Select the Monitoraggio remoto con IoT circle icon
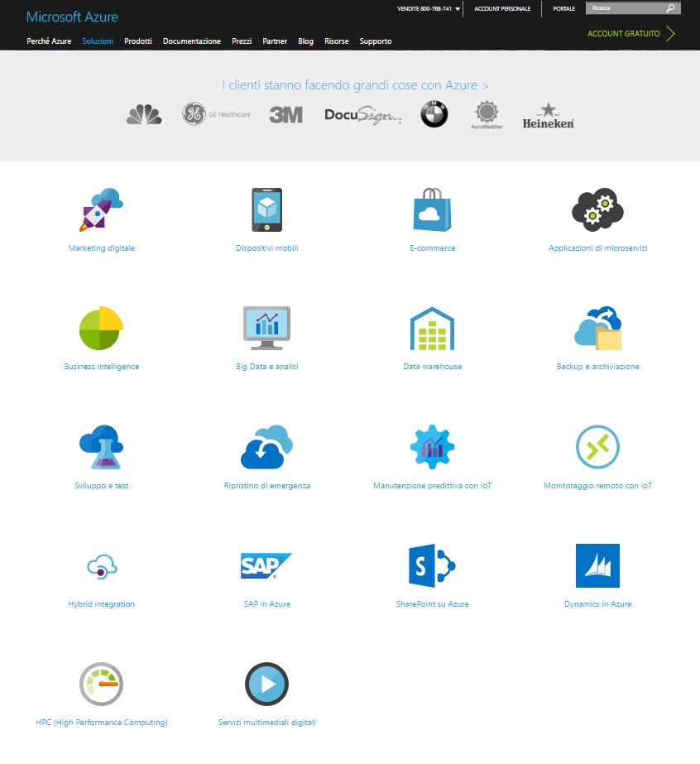The height and width of the screenshot is (764, 700). (x=597, y=447)
